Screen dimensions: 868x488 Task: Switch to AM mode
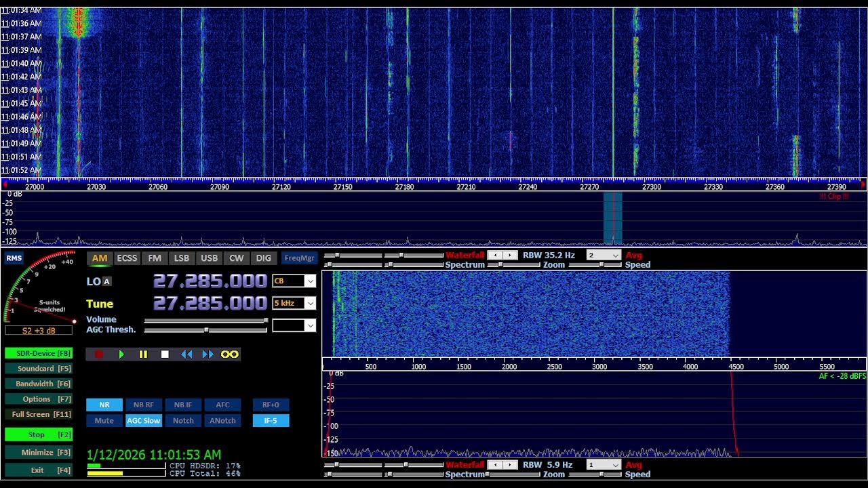coord(100,258)
